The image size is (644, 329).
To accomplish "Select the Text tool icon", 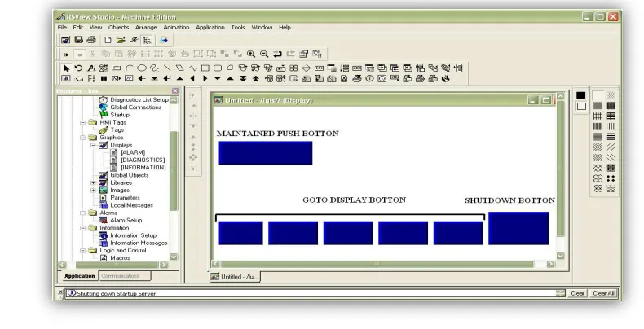I will pos(91,68).
